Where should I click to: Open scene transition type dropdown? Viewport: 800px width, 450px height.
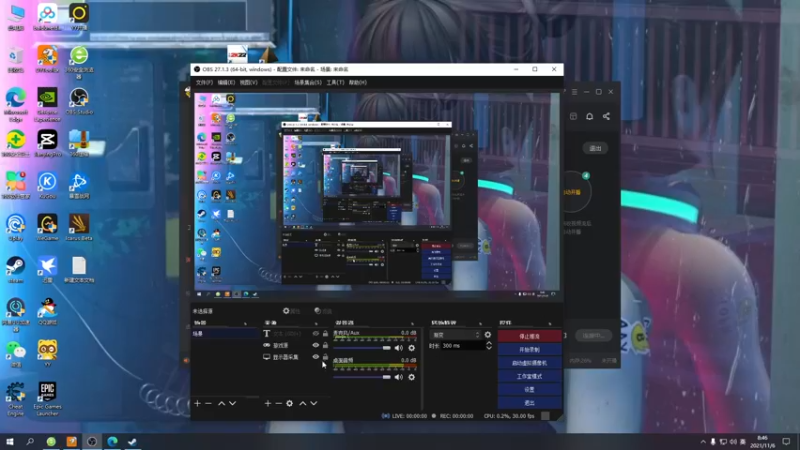click(x=456, y=335)
